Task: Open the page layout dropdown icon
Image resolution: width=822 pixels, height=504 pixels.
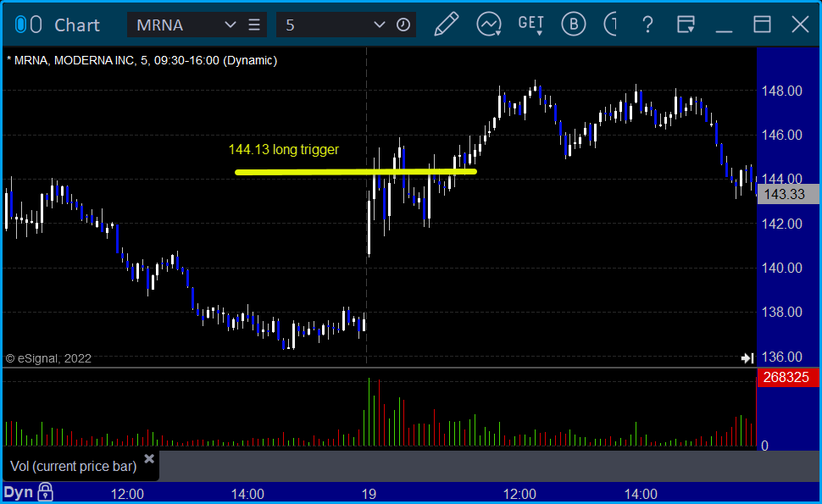Action: coord(686,25)
